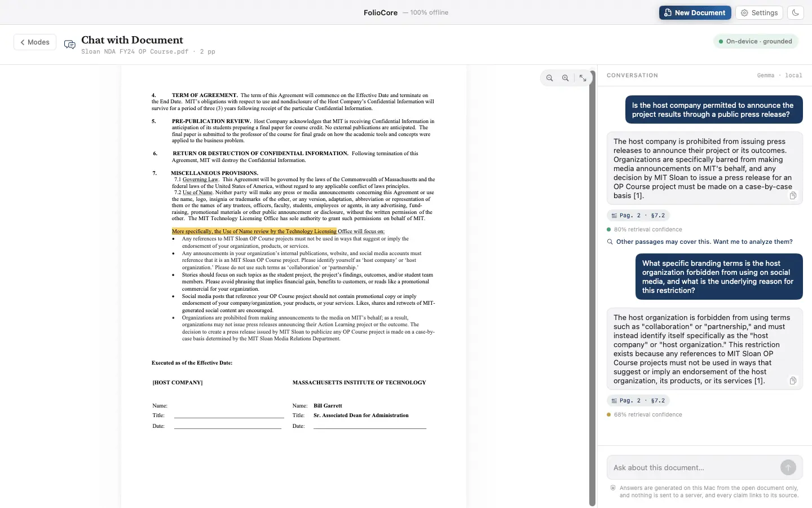
Task: Click the On-device · grounded status badge
Action: [756, 41]
